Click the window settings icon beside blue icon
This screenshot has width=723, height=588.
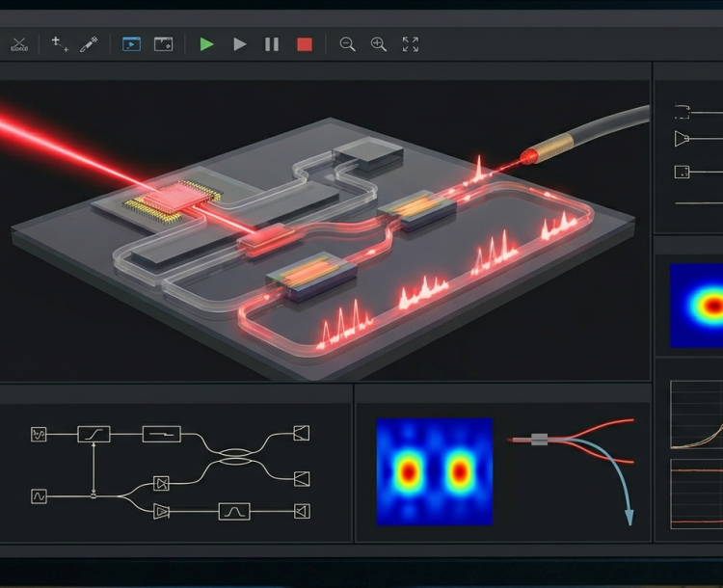(163, 44)
